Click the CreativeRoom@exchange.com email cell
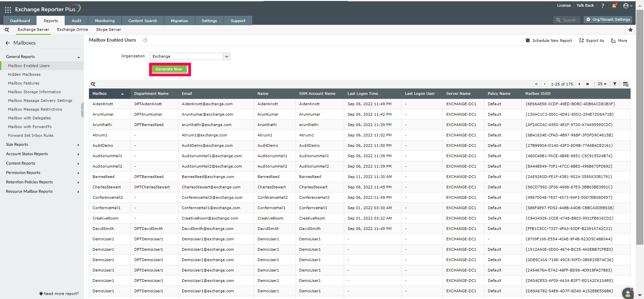 pos(210,219)
